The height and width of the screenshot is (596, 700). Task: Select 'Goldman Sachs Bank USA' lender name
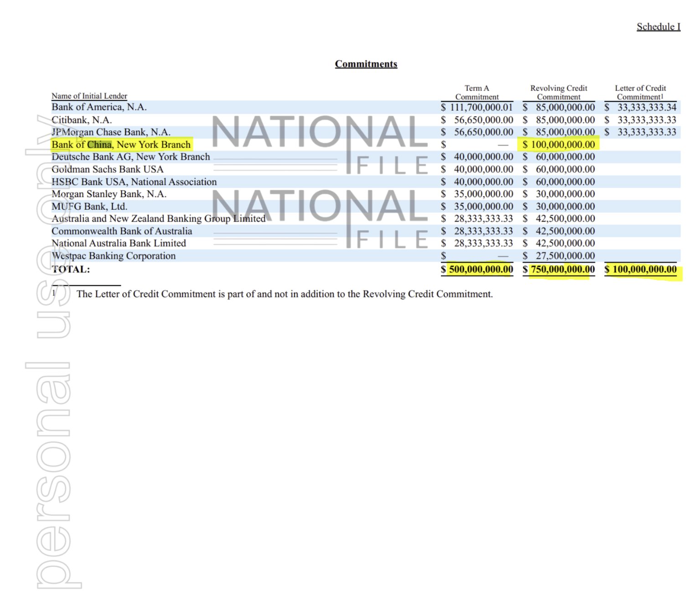tap(108, 169)
